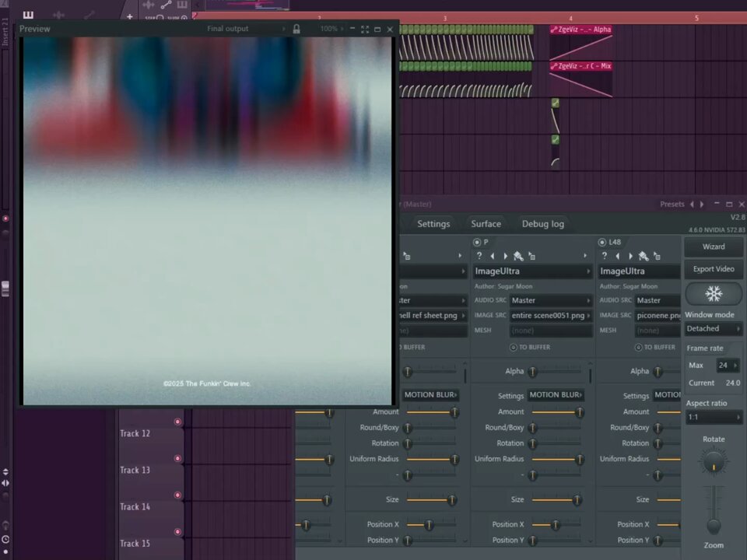Click the copy layer icon on L48 layer
Screen dimensions: 747x560
(x=658, y=256)
